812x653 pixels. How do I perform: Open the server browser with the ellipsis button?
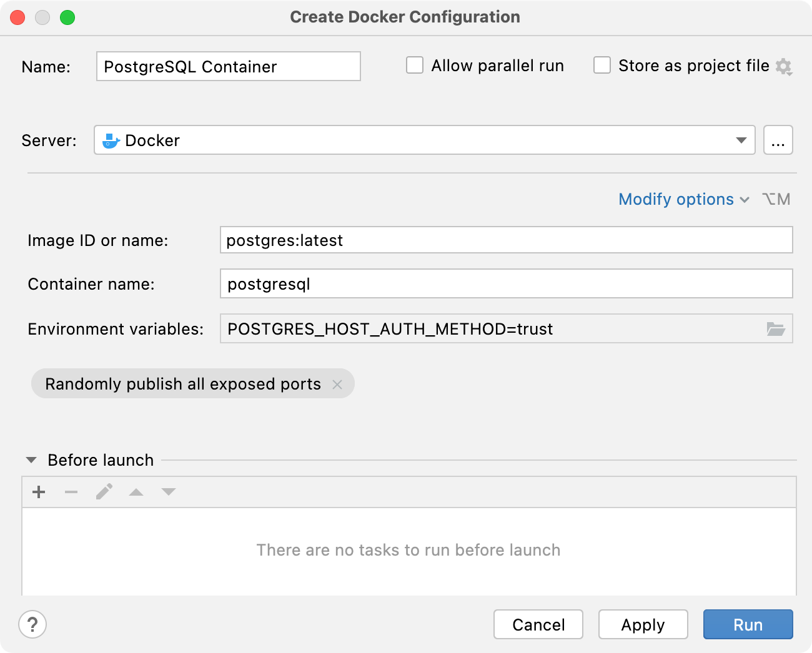click(x=778, y=140)
